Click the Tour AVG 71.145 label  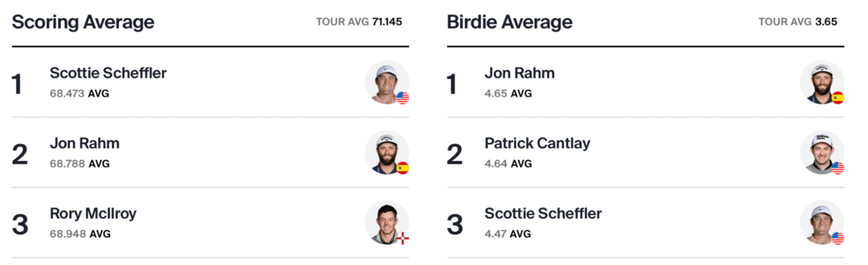359,22
